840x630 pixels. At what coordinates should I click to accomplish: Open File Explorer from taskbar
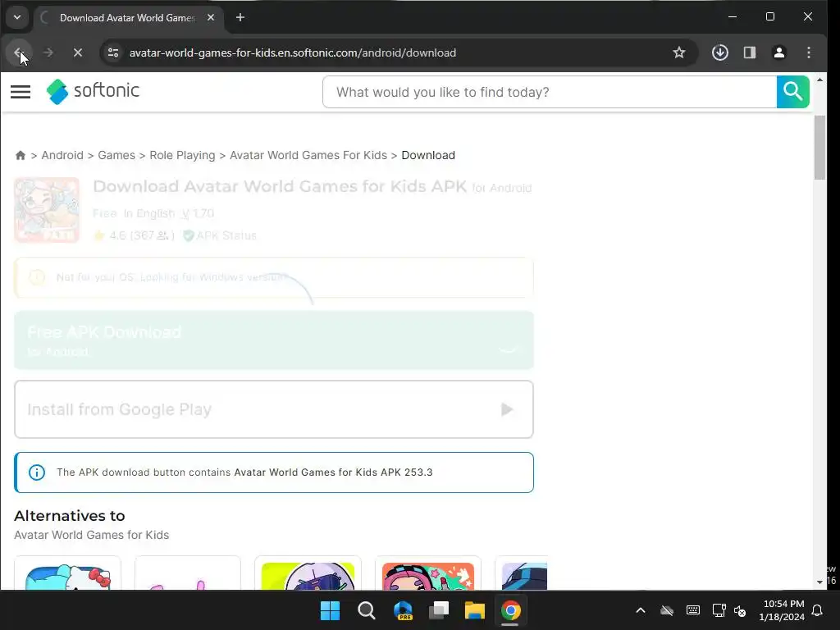point(475,610)
